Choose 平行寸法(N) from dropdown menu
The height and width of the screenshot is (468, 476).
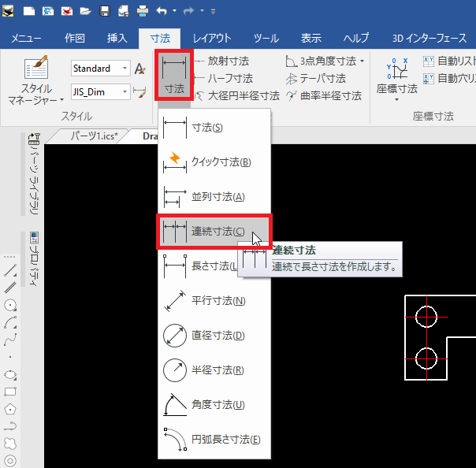tap(214, 301)
